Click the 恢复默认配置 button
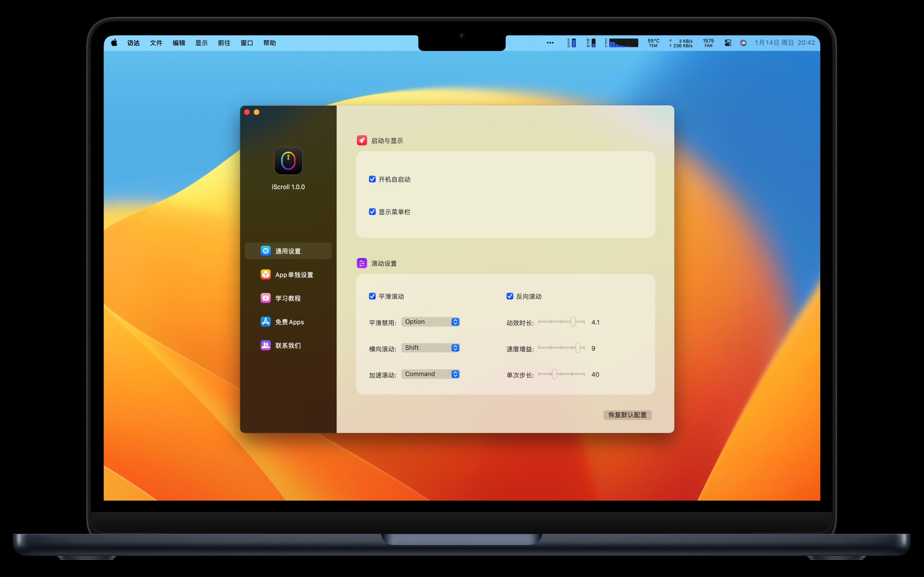Viewport: 924px width, 577px height. click(627, 415)
